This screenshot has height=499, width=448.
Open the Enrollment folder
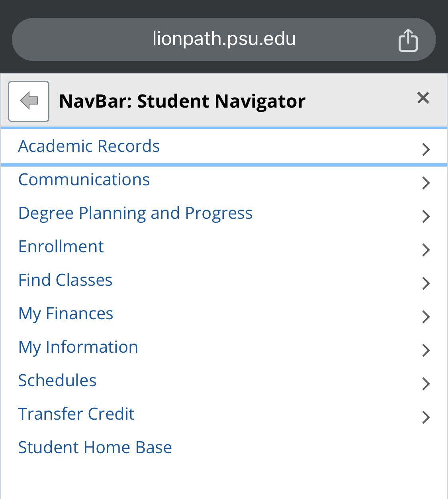click(61, 247)
